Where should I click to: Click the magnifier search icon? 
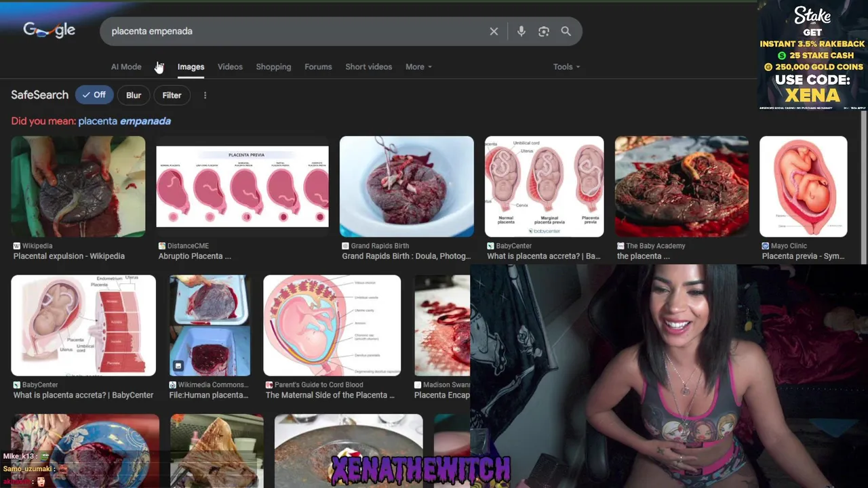click(x=566, y=31)
